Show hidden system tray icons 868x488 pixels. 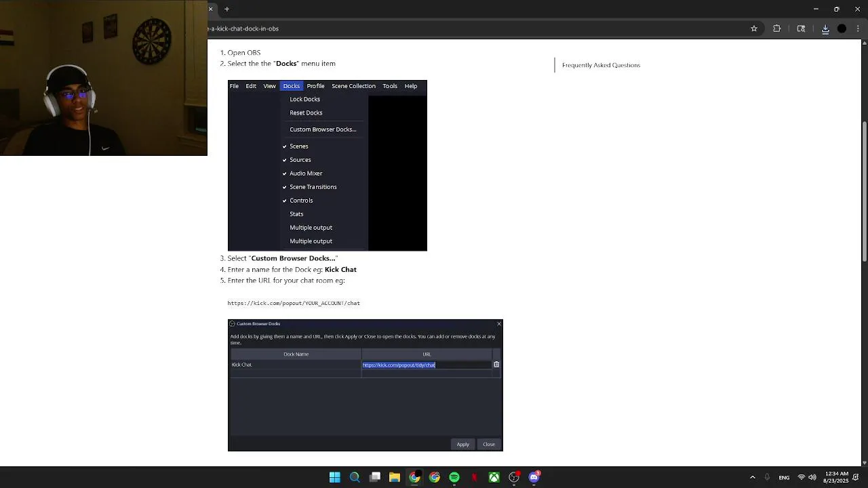click(752, 477)
